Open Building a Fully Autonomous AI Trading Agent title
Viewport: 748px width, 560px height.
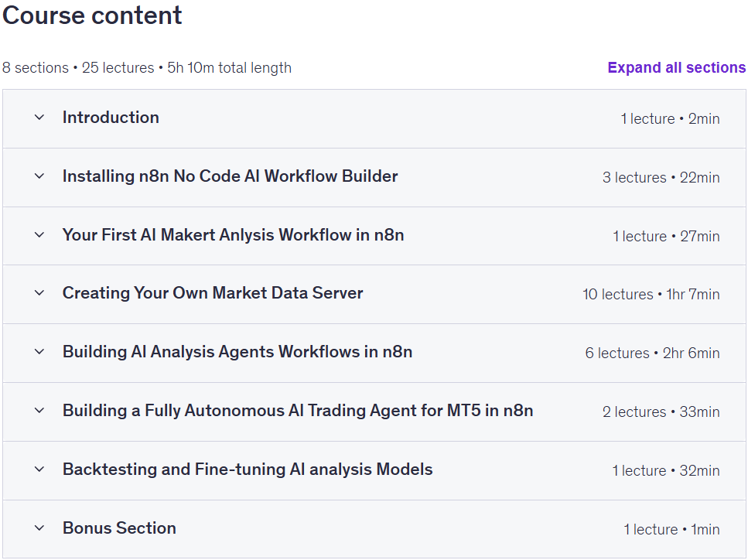click(x=298, y=410)
